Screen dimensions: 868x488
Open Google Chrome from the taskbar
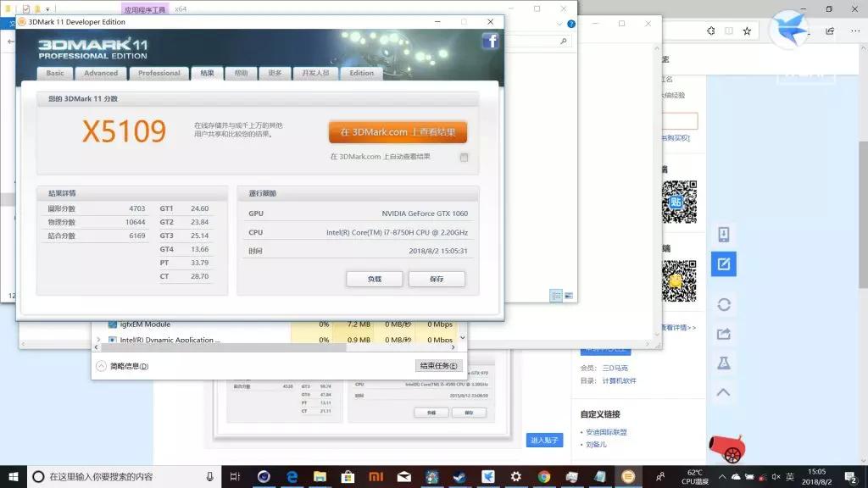click(543, 477)
